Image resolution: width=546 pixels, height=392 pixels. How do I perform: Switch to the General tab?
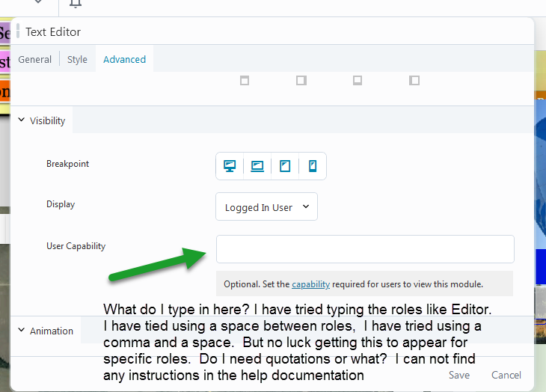(x=35, y=59)
